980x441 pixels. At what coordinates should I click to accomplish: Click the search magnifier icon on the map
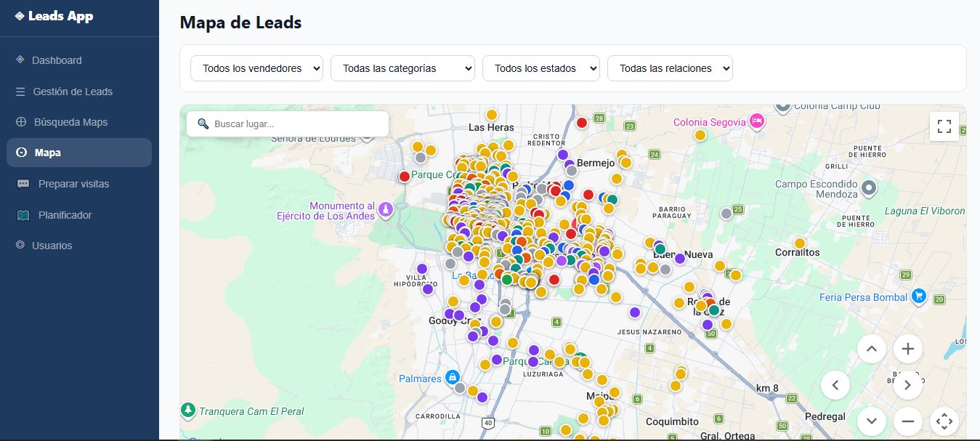[203, 124]
